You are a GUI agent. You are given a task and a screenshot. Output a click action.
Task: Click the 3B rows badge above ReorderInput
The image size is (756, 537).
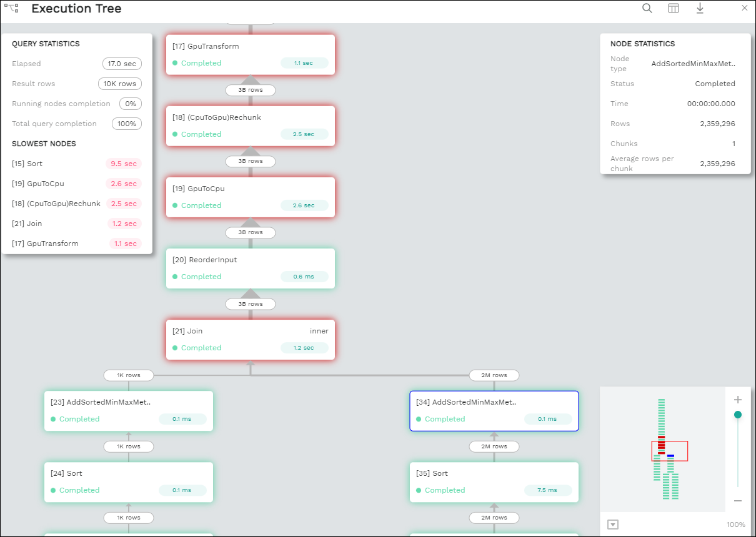tap(250, 232)
